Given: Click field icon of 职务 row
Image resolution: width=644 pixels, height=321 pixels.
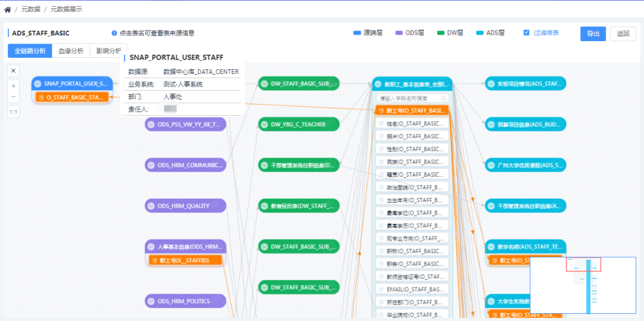Looking at the screenshot, I should point(382,264).
